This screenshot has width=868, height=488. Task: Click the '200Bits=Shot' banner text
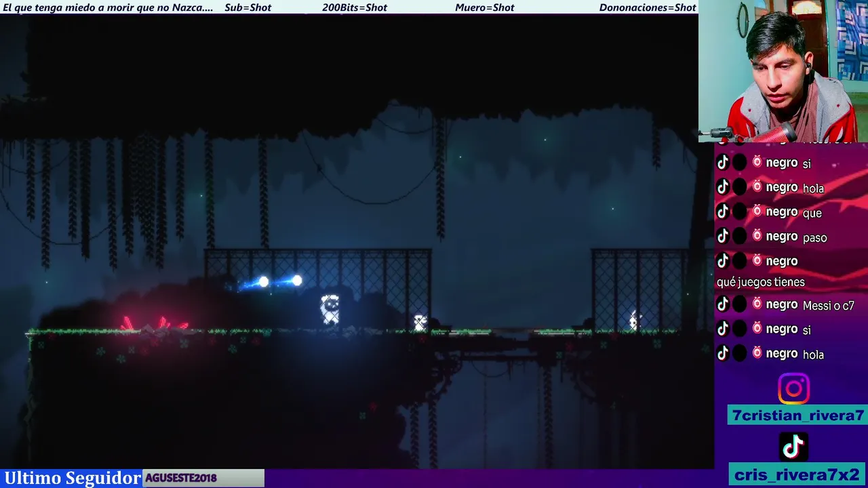355,7
